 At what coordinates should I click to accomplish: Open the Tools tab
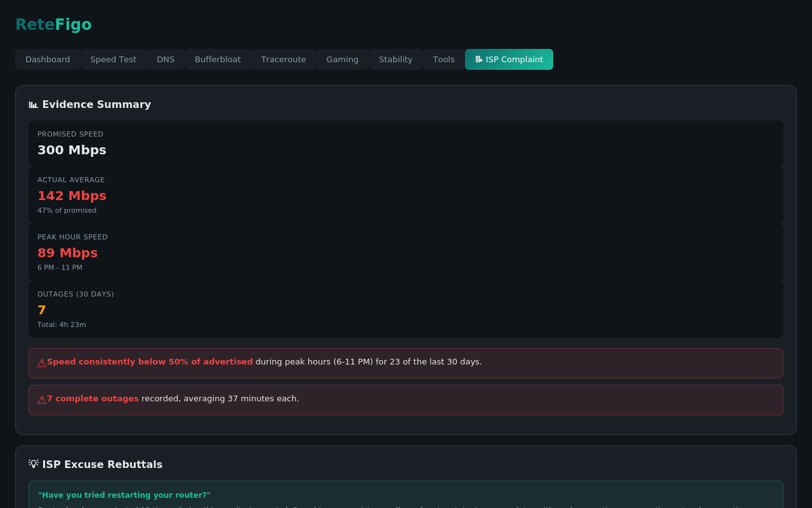(x=443, y=59)
